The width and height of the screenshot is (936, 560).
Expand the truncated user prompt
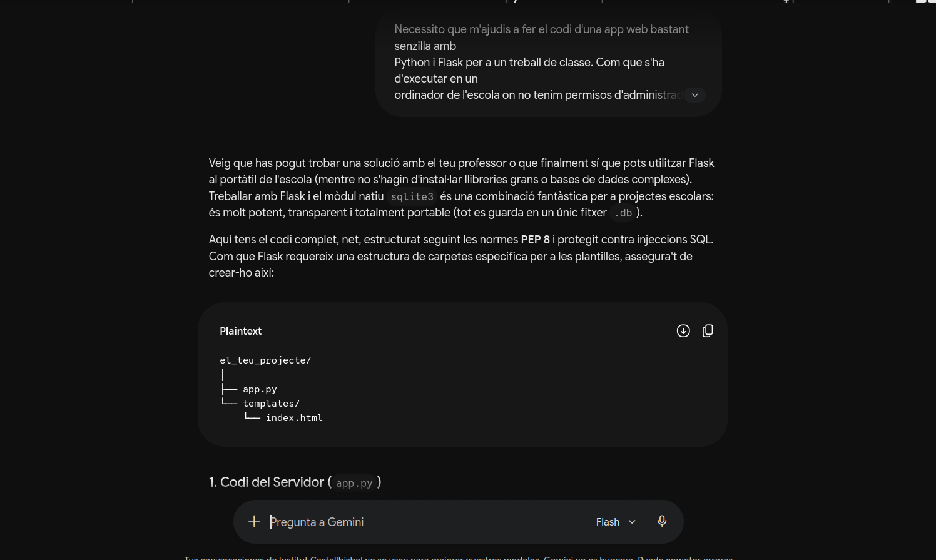pos(694,95)
